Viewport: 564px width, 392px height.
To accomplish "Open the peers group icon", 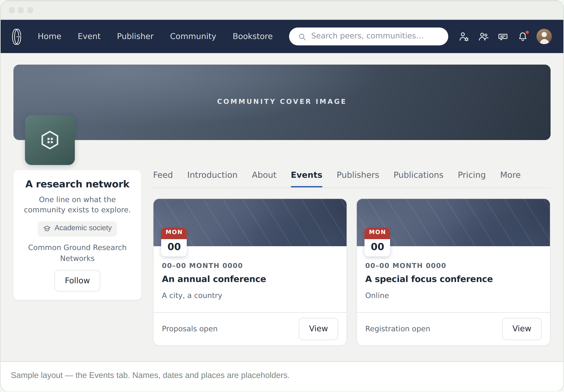I will [483, 37].
